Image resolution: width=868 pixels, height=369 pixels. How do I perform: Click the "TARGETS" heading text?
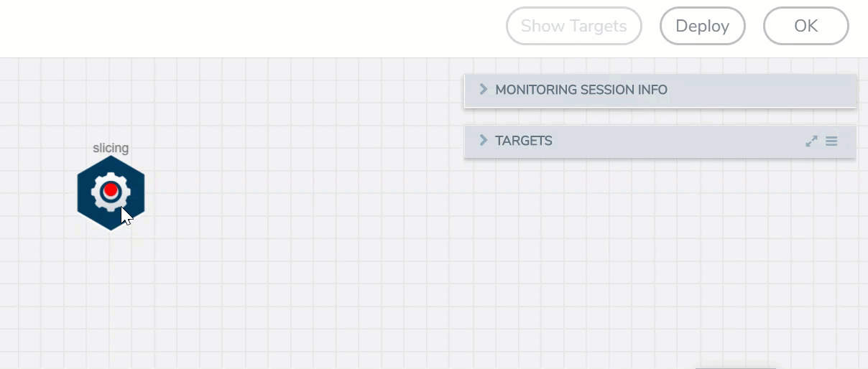point(524,141)
